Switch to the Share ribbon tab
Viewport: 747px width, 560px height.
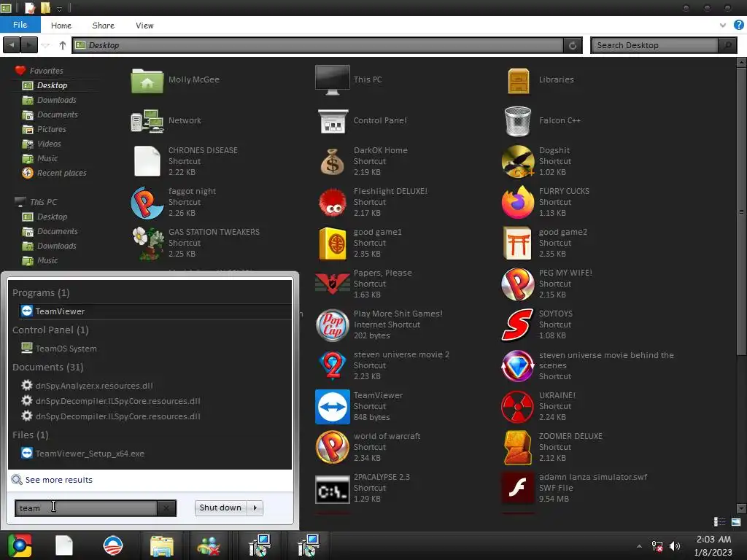point(104,26)
